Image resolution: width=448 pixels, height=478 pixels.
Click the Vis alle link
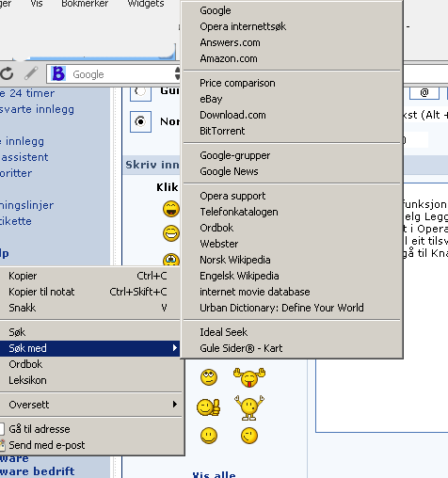214,474
